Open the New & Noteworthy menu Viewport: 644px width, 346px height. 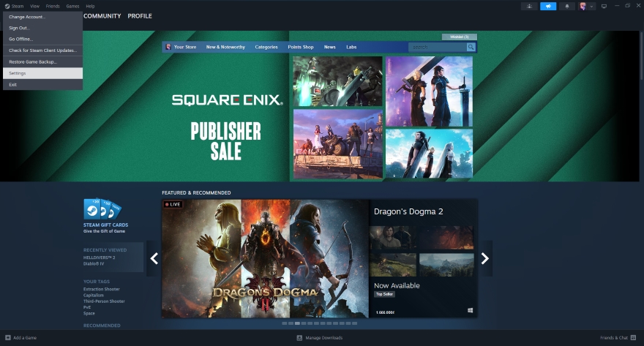225,48
